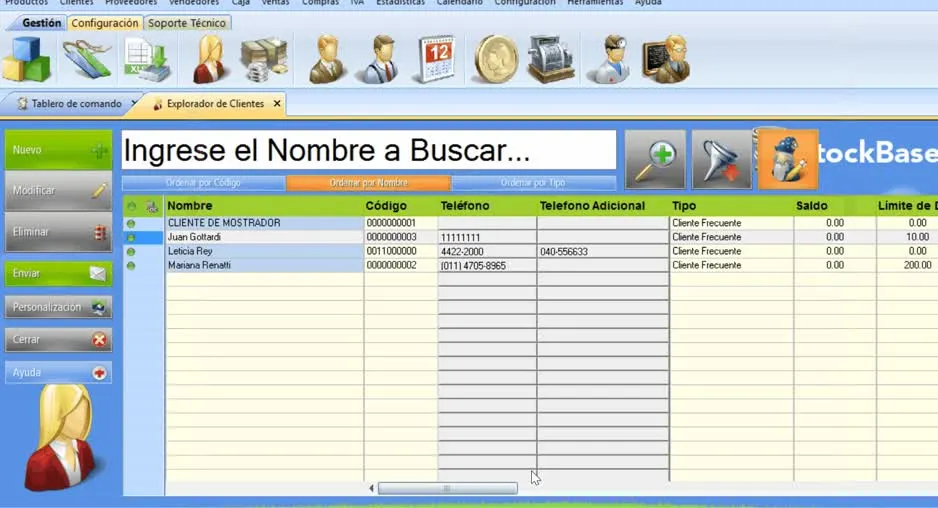Click the phone cell 4422-2000
The width and height of the screenshot is (938, 508).
pos(487,252)
